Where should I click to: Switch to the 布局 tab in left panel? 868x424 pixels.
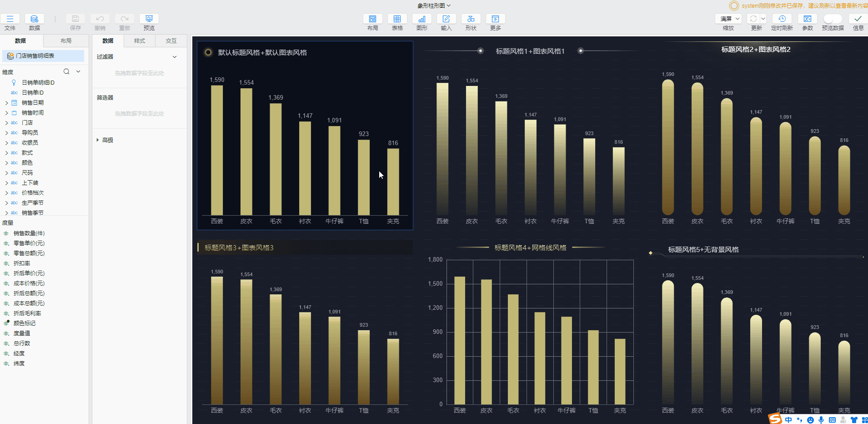click(x=66, y=41)
